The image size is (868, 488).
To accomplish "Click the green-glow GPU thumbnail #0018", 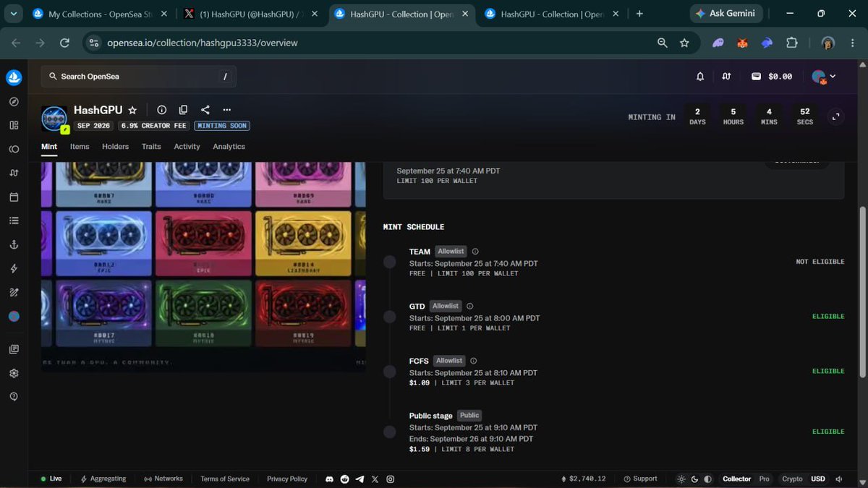I will tap(203, 314).
